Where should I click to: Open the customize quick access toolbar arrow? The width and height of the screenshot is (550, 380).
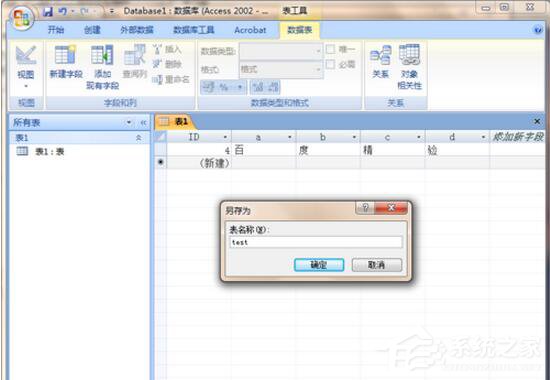[x=112, y=12]
